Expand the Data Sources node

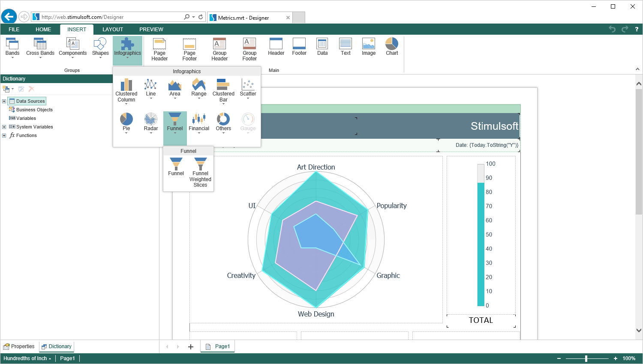pos(4,101)
